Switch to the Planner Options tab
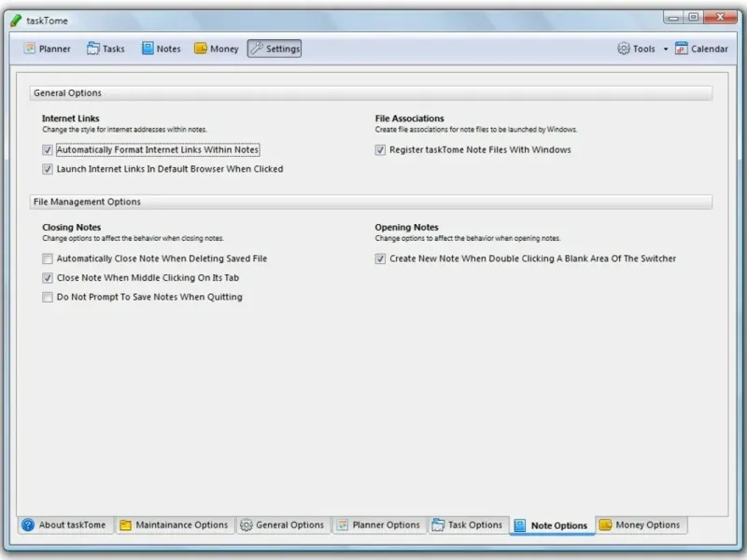Screen dimensions: 747x560 379,525
